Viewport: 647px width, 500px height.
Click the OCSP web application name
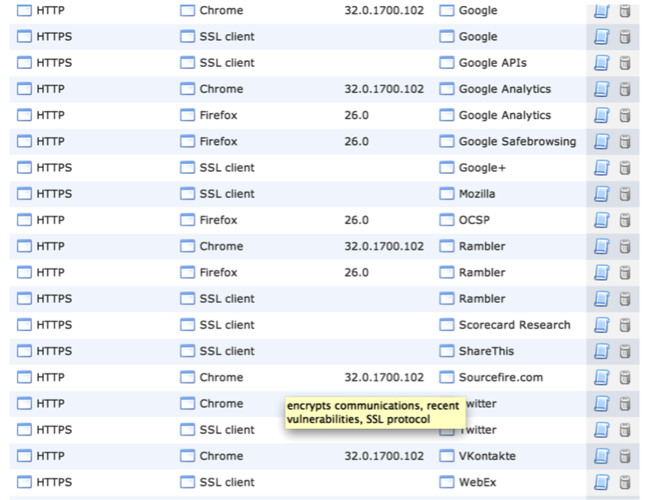click(474, 220)
